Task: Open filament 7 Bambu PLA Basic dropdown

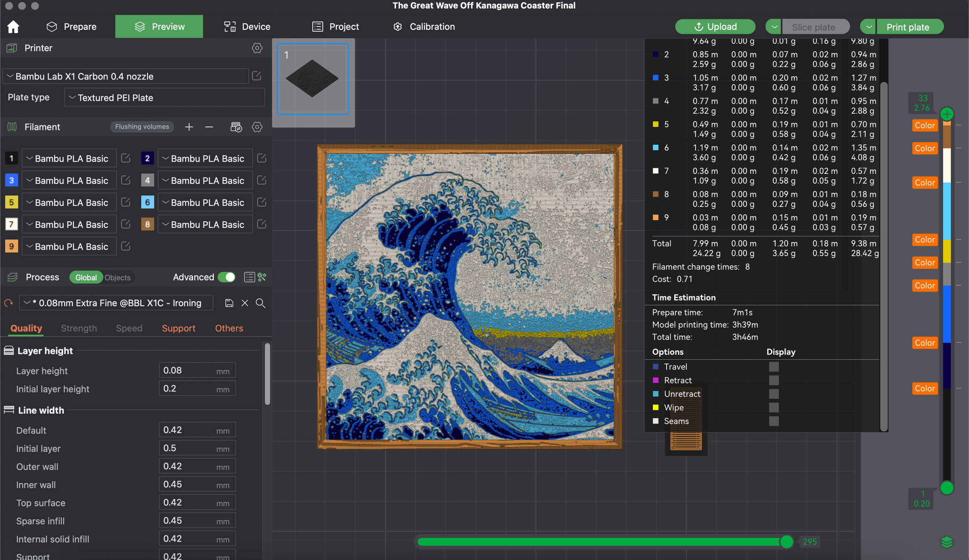Action: [x=69, y=224]
